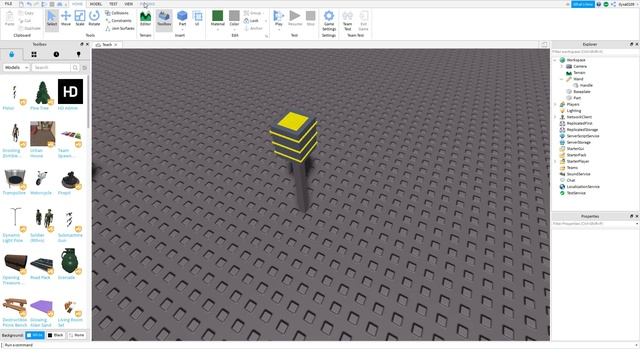The image size is (640, 360).
Task: Toggle Anchor for selected part
Action: [253, 28]
